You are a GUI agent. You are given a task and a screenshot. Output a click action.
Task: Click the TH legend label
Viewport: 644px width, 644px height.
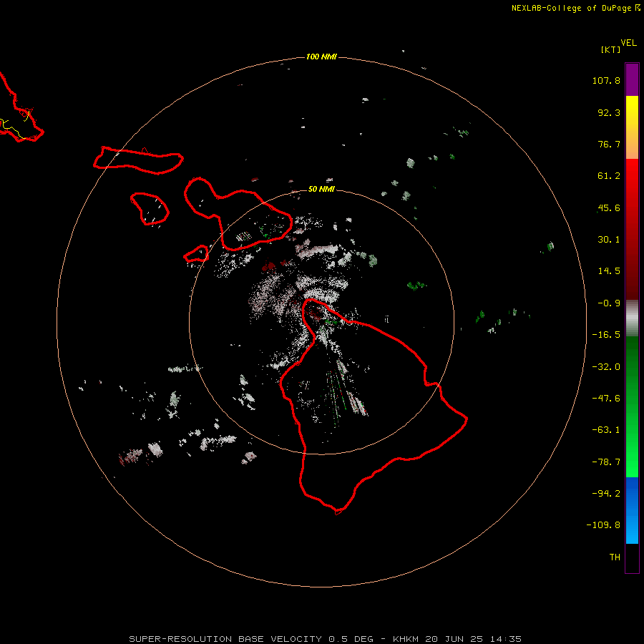[615, 557]
